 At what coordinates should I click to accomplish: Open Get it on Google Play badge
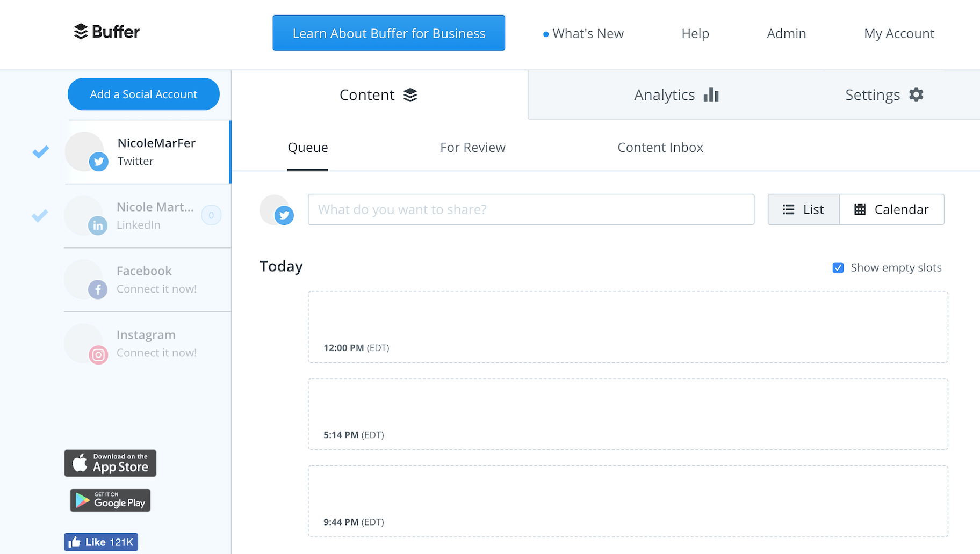pyautogui.click(x=110, y=500)
